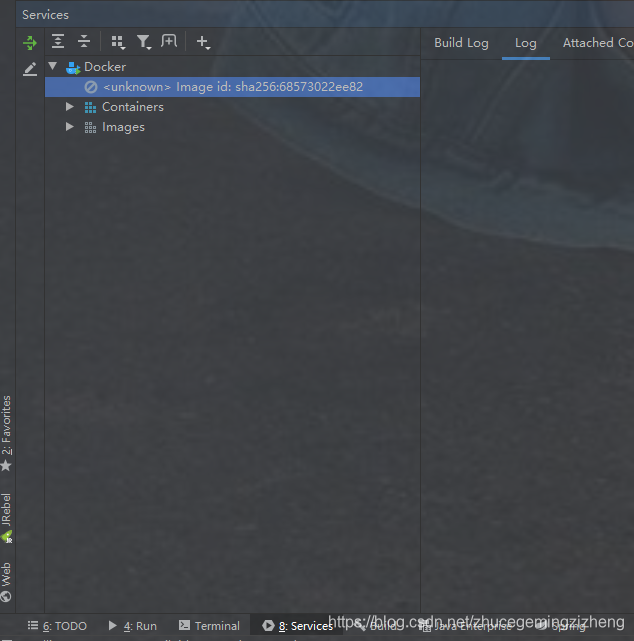Click the 8: Services tool window button

point(298,626)
